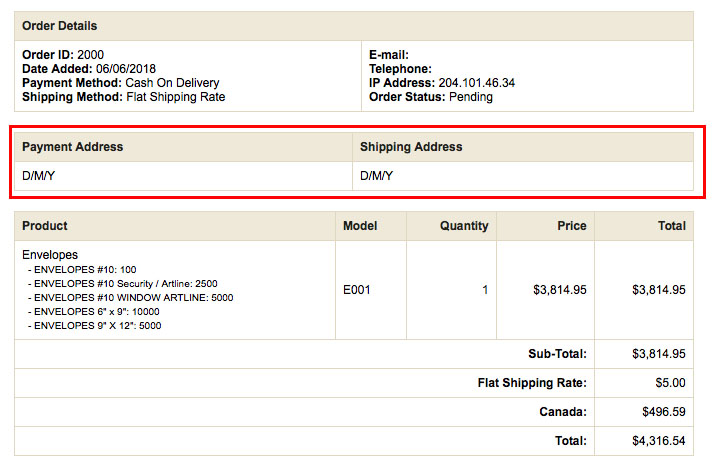Click D/M/Y under Shipping Address
725x472 pixels.
point(376,176)
